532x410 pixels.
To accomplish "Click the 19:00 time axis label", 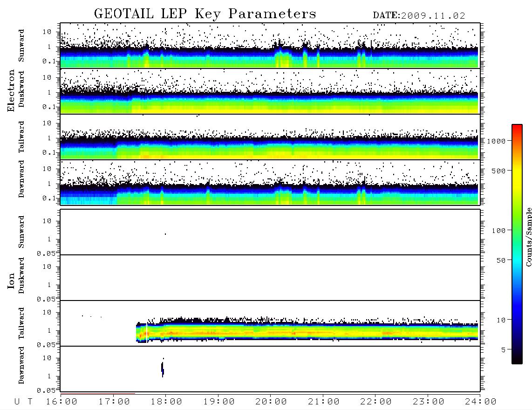I will coord(219,402).
